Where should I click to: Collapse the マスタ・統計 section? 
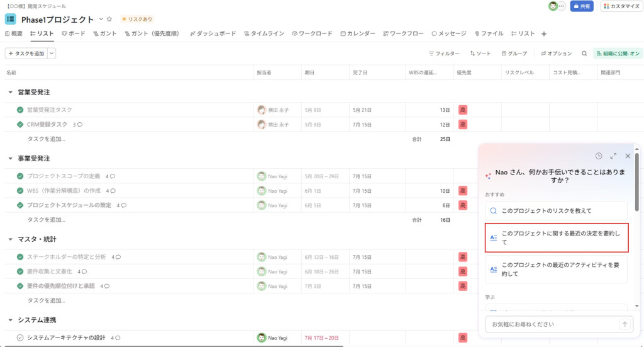10,239
